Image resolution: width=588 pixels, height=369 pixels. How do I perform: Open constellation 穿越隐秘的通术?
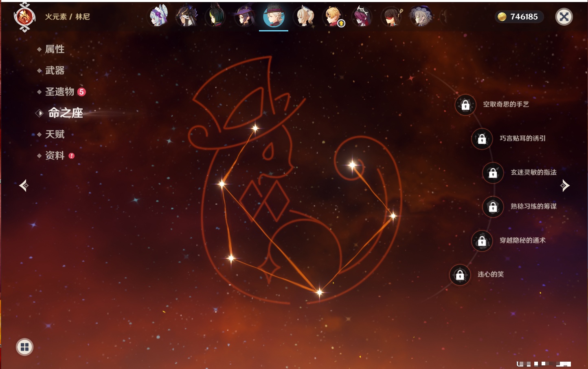(522, 240)
